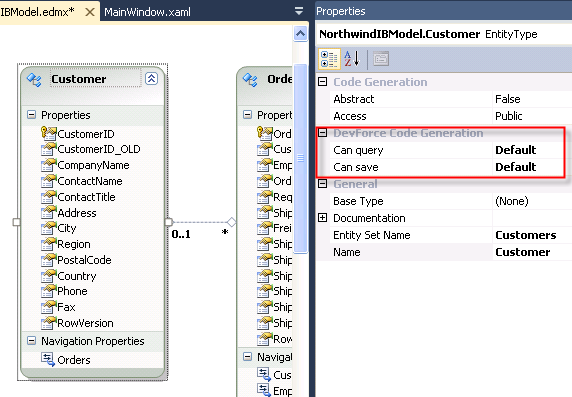This screenshot has width=572, height=397.
Task: Click the Entity Set Name property label
Action: tap(372, 235)
